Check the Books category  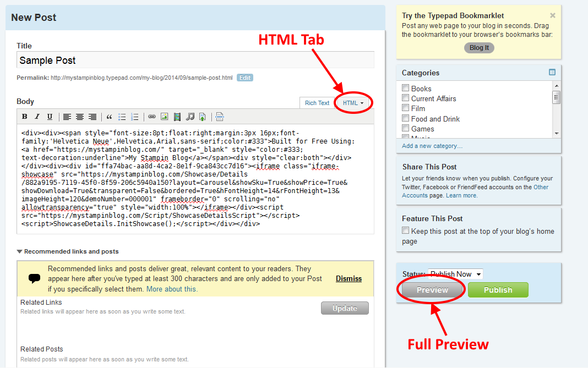pos(405,87)
